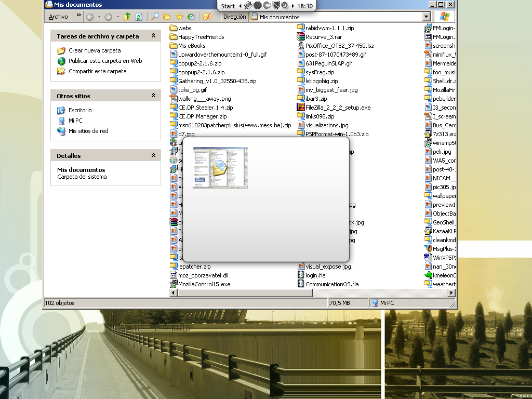
Task: Open the Start menu in the top bar
Action: pos(228,6)
